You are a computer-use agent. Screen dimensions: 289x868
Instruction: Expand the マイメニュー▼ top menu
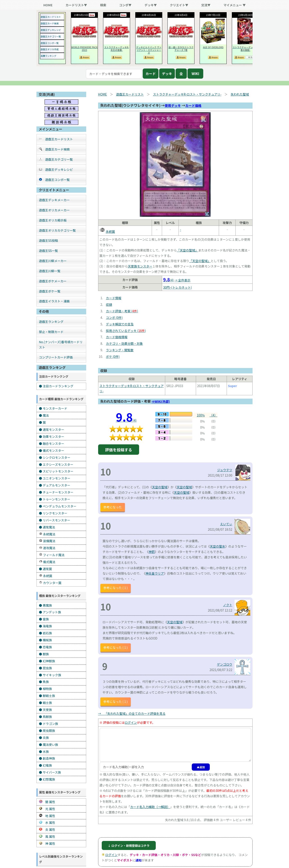(x=235, y=5)
